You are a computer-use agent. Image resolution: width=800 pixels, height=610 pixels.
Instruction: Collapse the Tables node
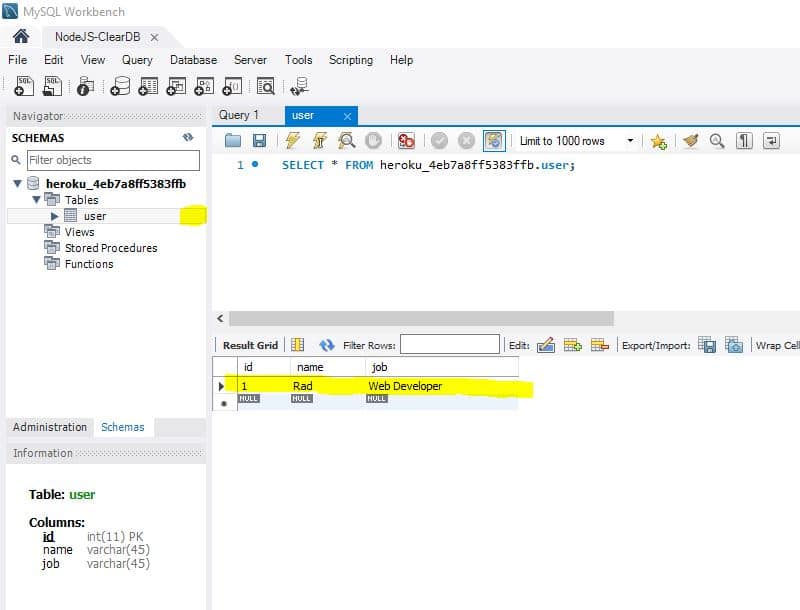click(36, 199)
